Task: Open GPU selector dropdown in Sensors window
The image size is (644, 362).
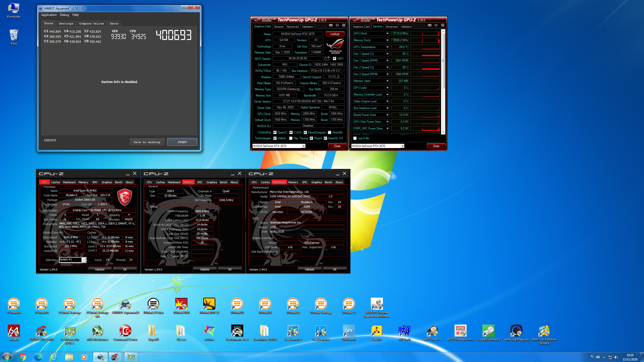Action: [x=403, y=146]
